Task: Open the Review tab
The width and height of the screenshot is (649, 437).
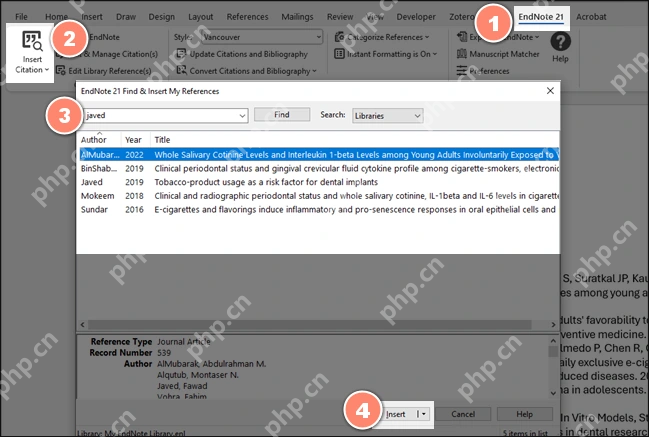Action: [x=340, y=17]
